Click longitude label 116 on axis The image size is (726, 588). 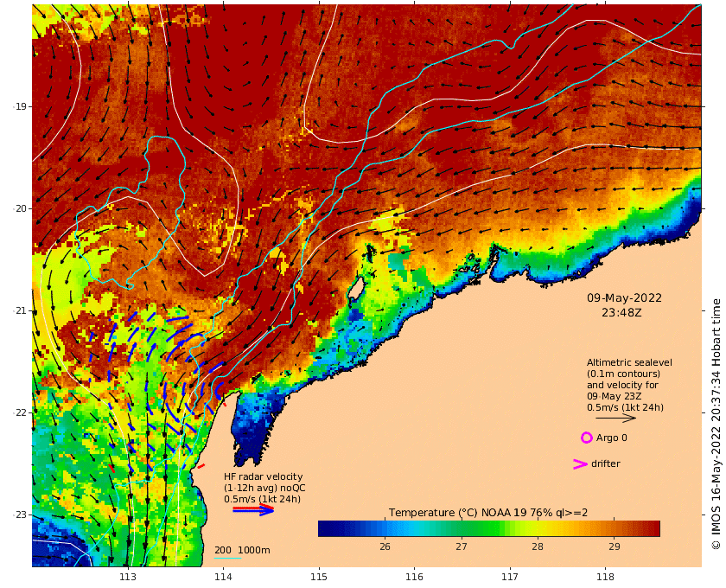[x=414, y=577]
